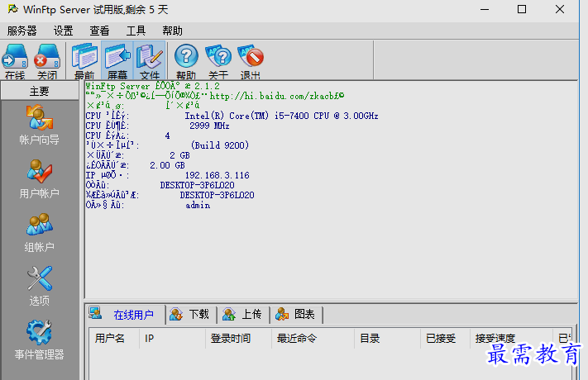
Task: Click the admin user name in log
Action: coord(198,205)
